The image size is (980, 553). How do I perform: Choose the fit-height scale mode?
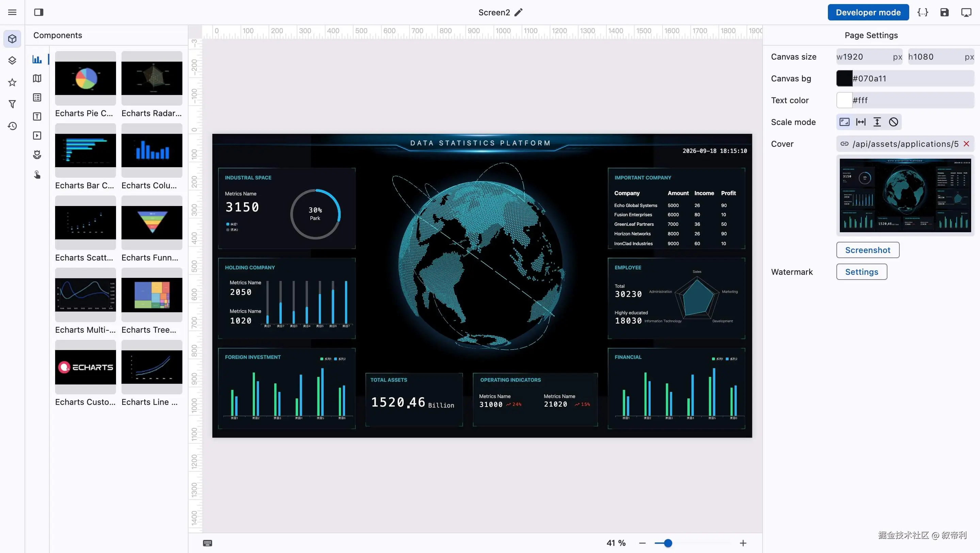tap(877, 122)
